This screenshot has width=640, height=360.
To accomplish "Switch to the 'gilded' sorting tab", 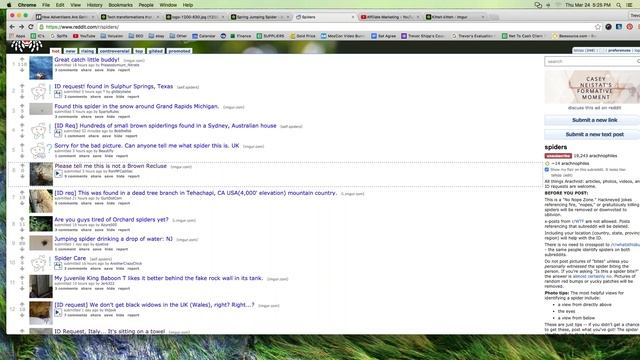I will point(156,51).
